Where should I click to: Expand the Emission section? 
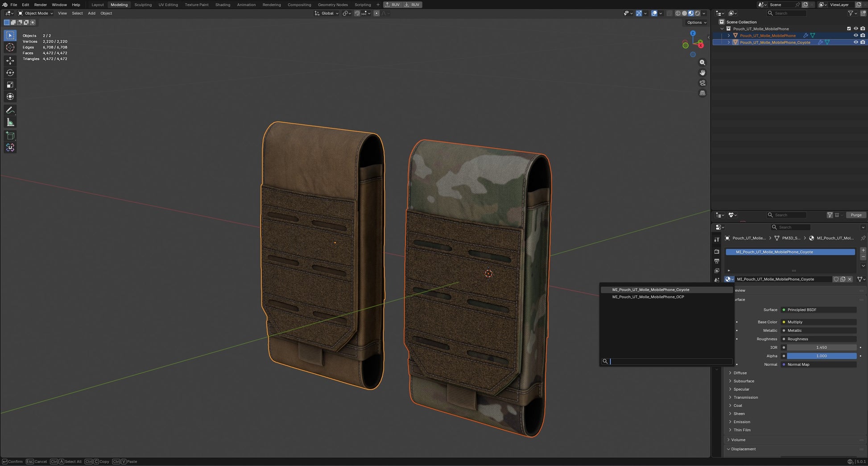coord(742,422)
